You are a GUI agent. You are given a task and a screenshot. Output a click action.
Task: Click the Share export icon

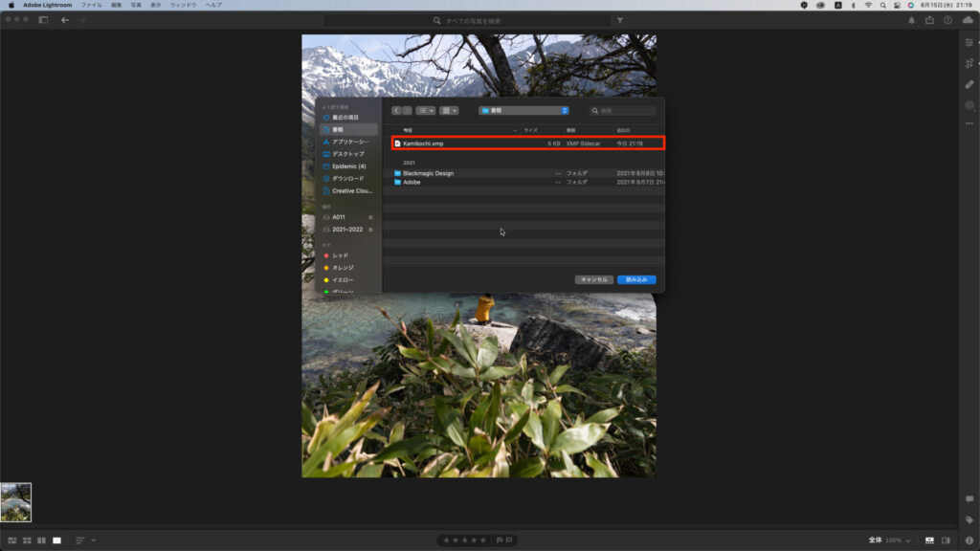929,21
